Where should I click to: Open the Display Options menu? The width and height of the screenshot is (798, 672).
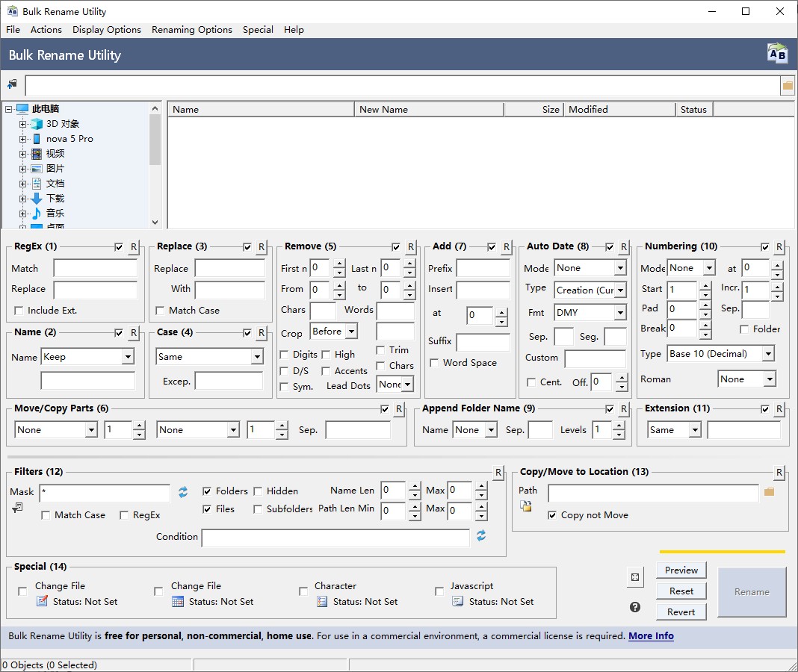(x=106, y=30)
